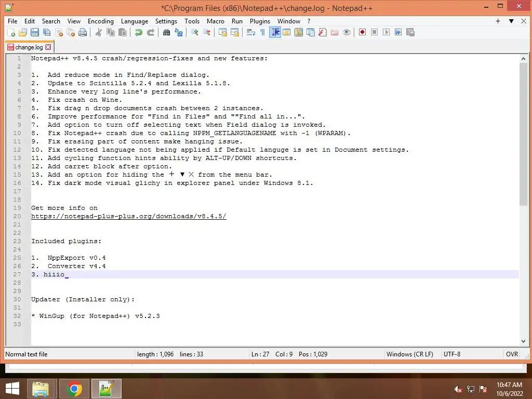532x399 pixels.
Task: Toggle Show All Characters pilcrow icon
Action: click(x=262, y=32)
